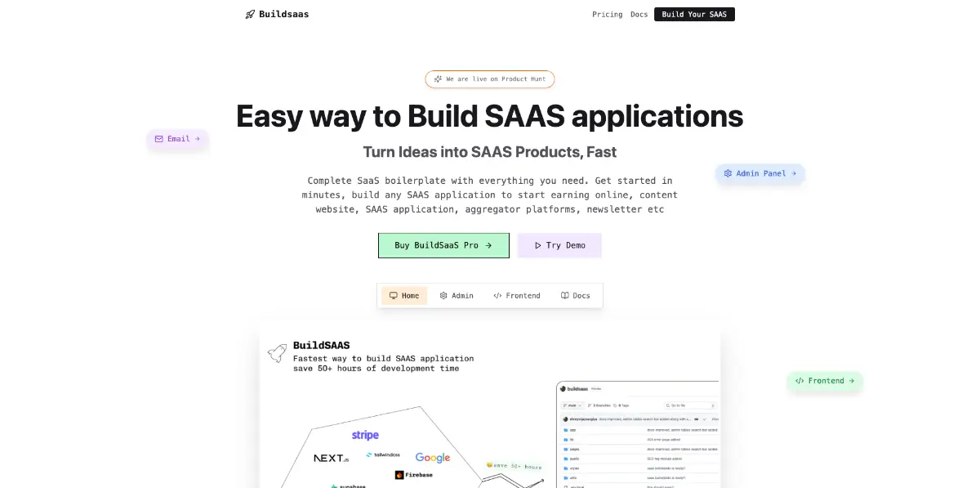Screen dimensions: 980x488
Task: Click the tailwindcss logo in the preview
Action: pos(383,454)
